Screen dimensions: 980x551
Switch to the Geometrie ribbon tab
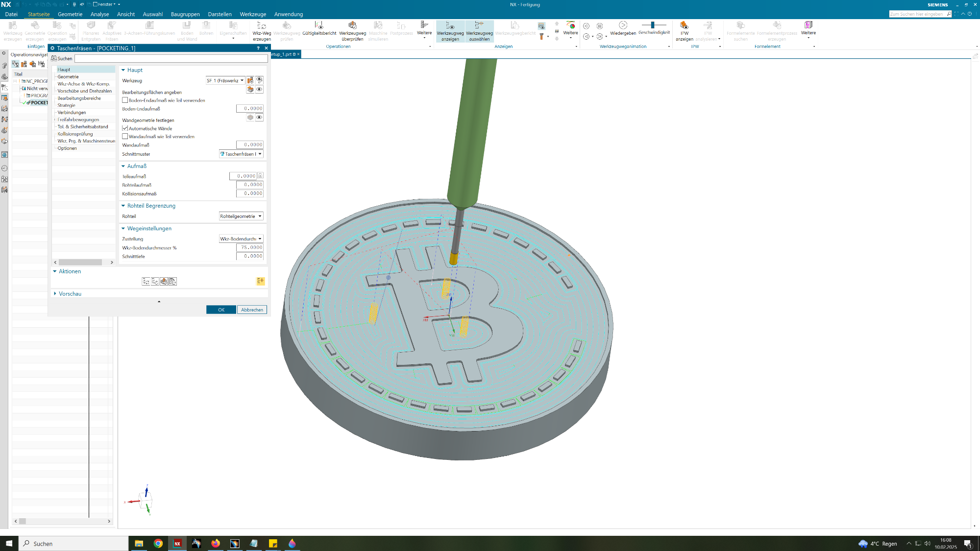pyautogui.click(x=70, y=14)
